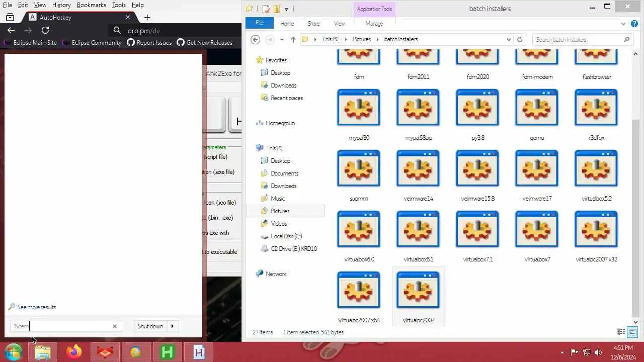Clear the Start menu search box
The image size is (644, 362).
(115, 326)
